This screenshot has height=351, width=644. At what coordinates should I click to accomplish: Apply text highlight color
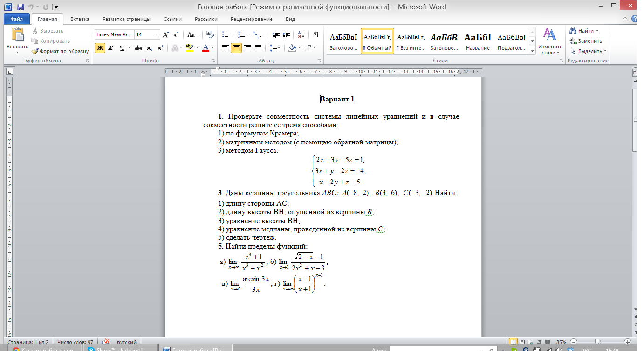[189, 47]
